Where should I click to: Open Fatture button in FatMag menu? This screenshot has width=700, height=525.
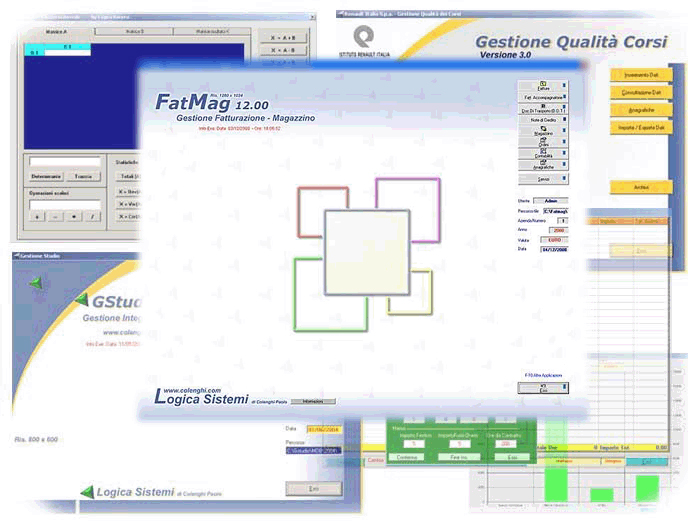tap(543, 86)
